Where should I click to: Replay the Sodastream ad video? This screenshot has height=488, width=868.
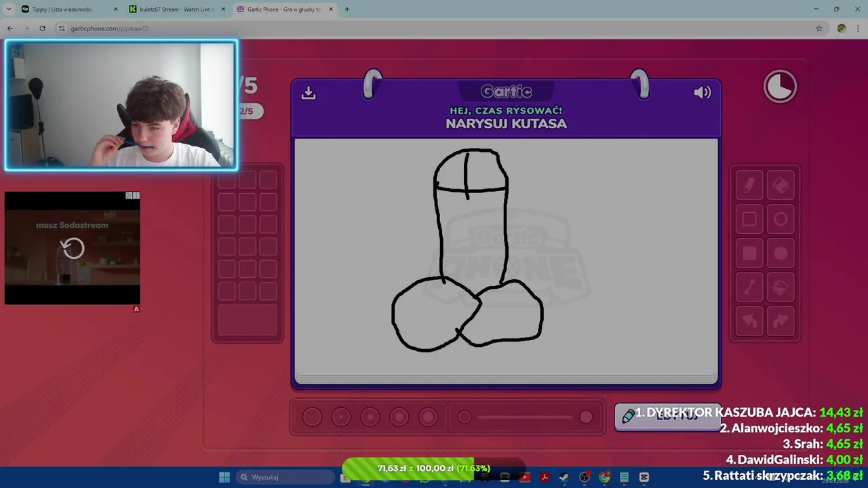pyautogui.click(x=73, y=249)
